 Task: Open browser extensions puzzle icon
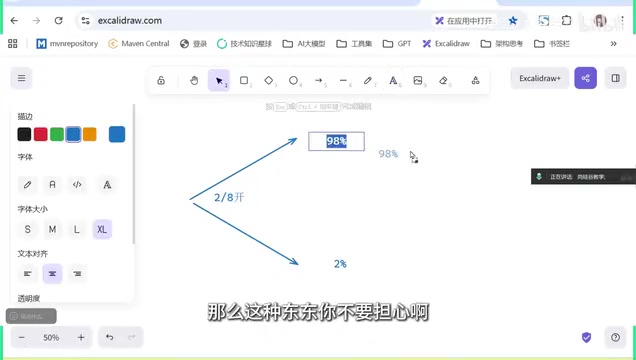pos(567,20)
